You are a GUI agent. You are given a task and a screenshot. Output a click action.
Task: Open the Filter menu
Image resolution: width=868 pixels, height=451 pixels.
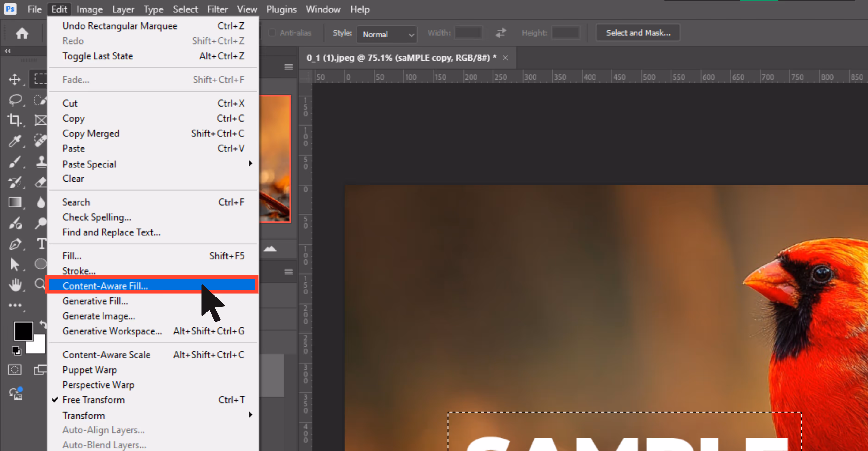pyautogui.click(x=217, y=9)
